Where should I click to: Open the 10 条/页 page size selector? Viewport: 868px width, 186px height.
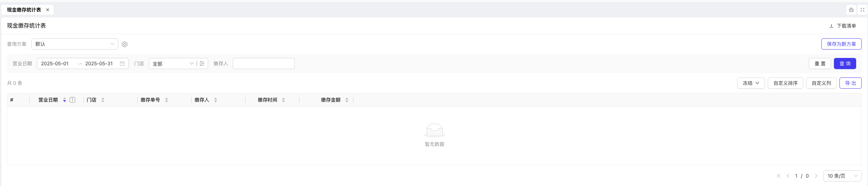842,176
